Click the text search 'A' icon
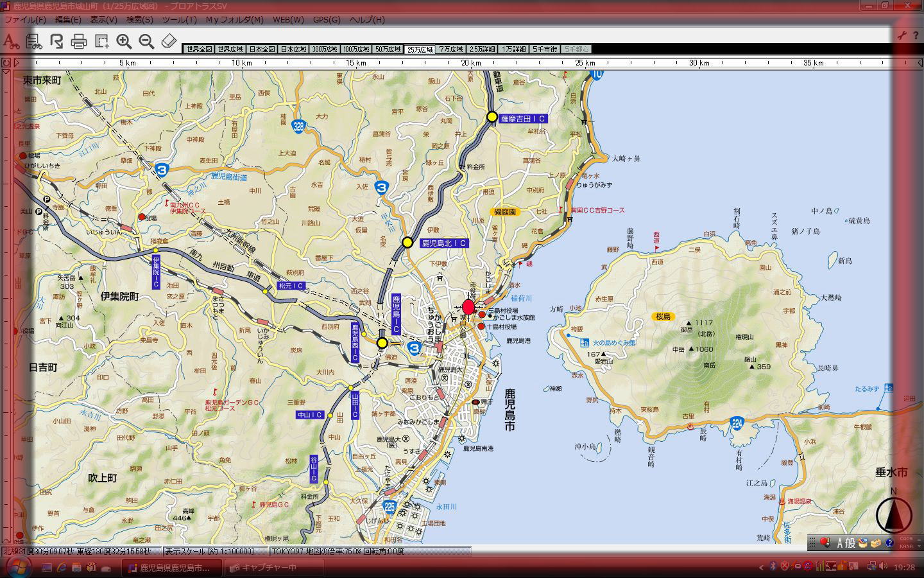The height and width of the screenshot is (578, 924). point(10,42)
